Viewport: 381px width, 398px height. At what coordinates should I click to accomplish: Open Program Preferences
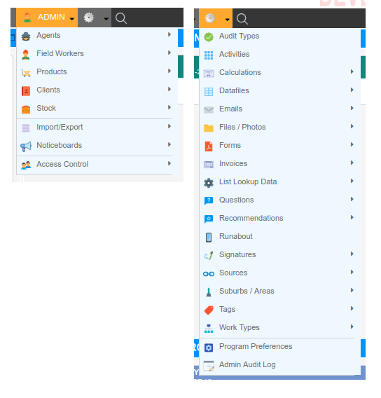256,347
